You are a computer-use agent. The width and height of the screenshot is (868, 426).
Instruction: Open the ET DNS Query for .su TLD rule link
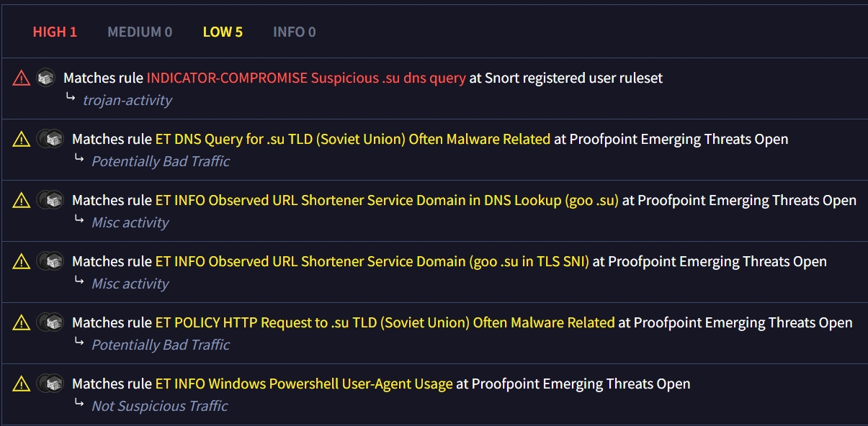[353, 139]
